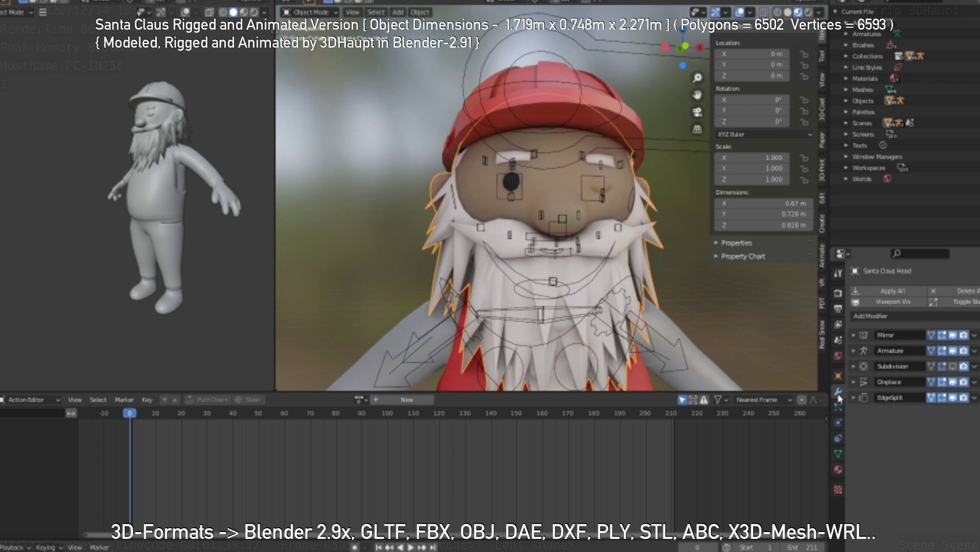The width and height of the screenshot is (980, 552).
Task: Switch to the 3D-Coat sidebar tab
Action: click(x=822, y=109)
